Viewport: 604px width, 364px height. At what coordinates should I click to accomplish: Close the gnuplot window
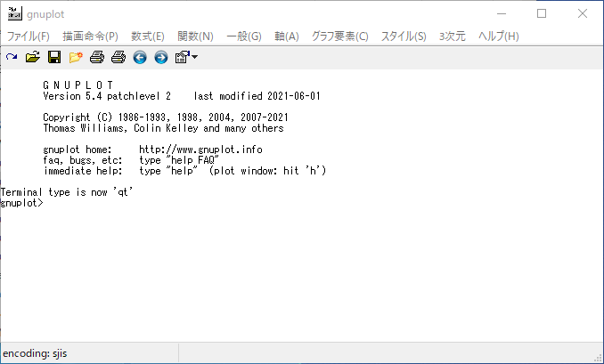pyautogui.click(x=583, y=14)
